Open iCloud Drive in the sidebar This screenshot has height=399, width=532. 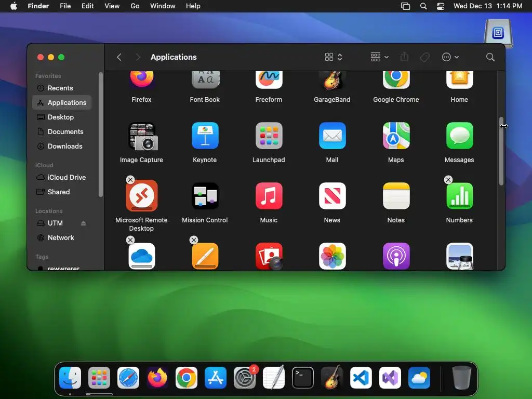coord(62,178)
